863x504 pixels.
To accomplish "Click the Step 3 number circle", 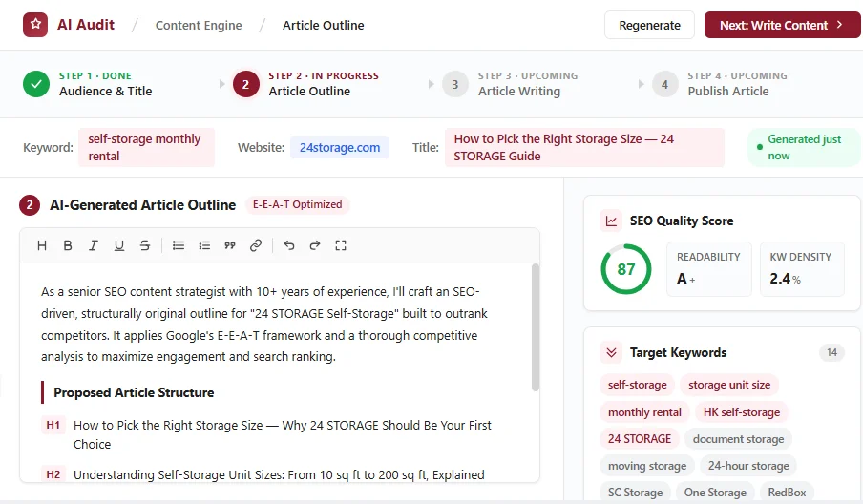I will click(455, 84).
